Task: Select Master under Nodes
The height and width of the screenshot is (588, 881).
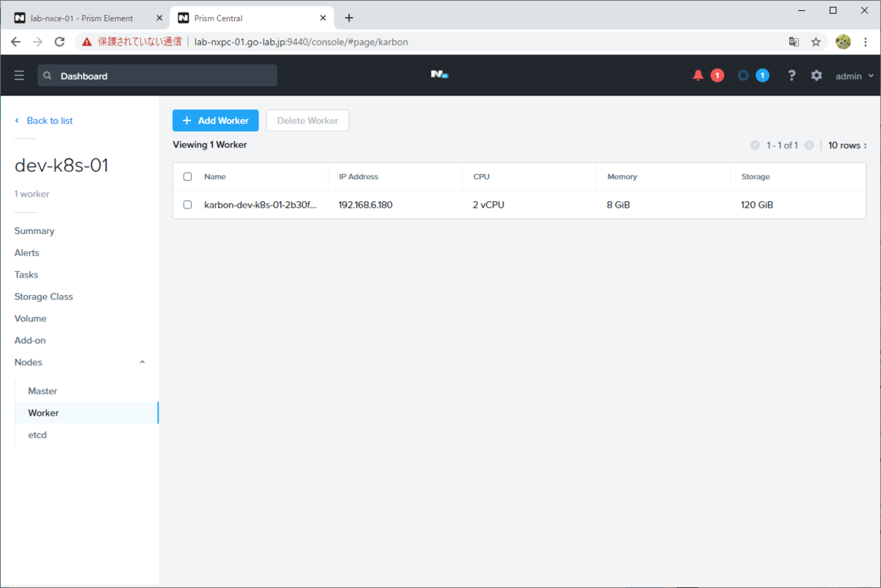Action: (x=43, y=391)
